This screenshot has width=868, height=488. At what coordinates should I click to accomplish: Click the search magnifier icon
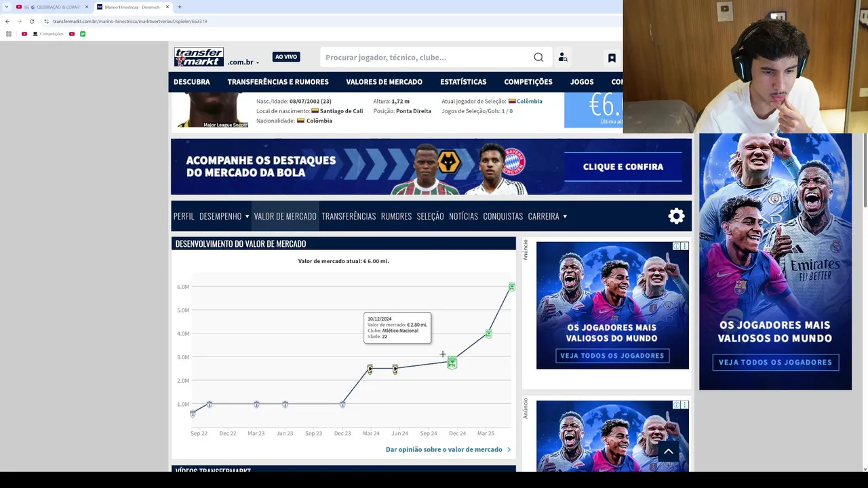pyautogui.click(x=538, y=58)
